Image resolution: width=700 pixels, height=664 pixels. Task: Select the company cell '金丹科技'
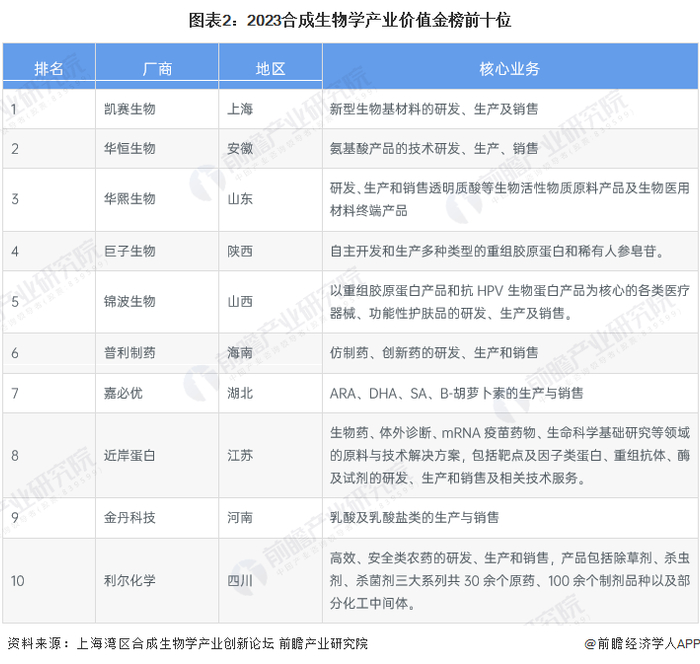pyautogui.click(x=129, y=518)
